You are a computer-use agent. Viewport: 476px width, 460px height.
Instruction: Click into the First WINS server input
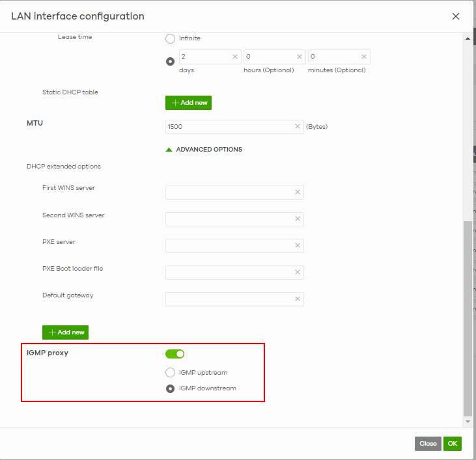click(228, 192)
